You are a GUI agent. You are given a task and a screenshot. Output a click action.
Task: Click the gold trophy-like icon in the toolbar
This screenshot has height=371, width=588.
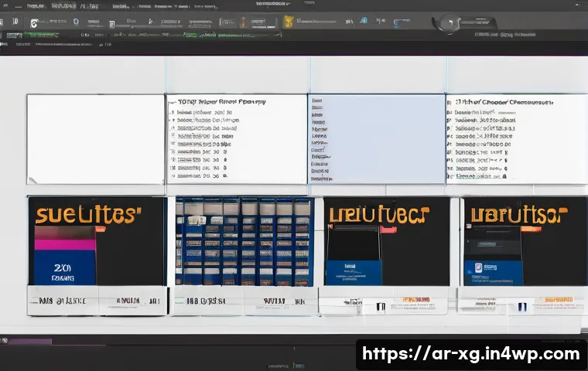pos(288,22)
